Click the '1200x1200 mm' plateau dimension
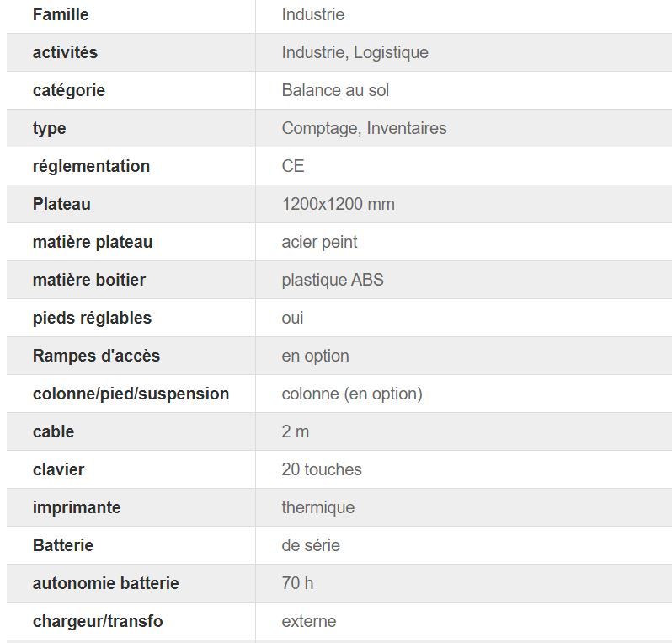 [x=338, y=204]
